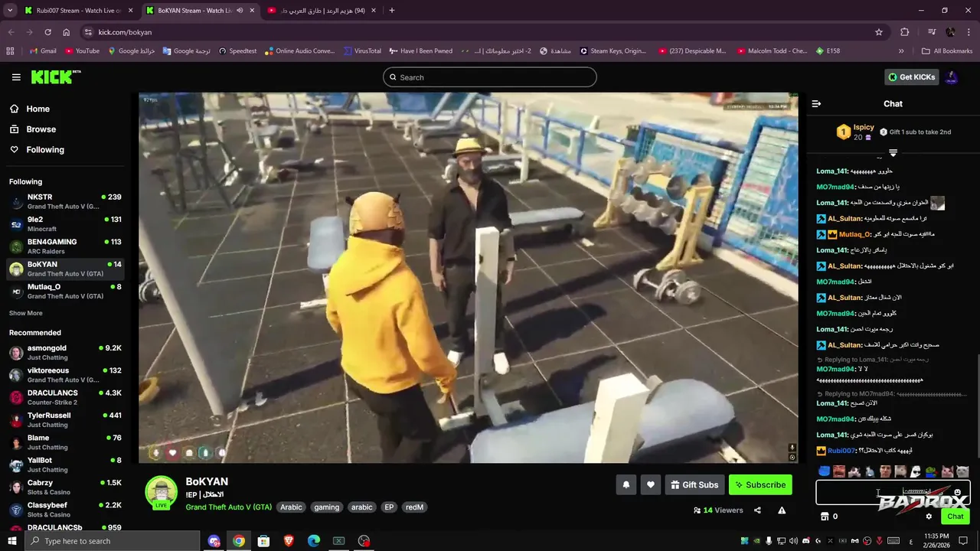Open Brave browser from taskbar
The width and height of the screenshot is (980, 551).
click(289, 541)
